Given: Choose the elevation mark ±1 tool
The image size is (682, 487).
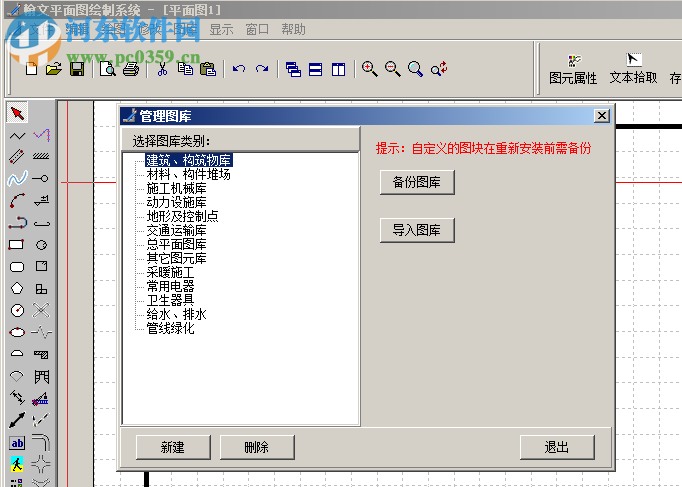Looking at the screenshot, I should [41, 200].
